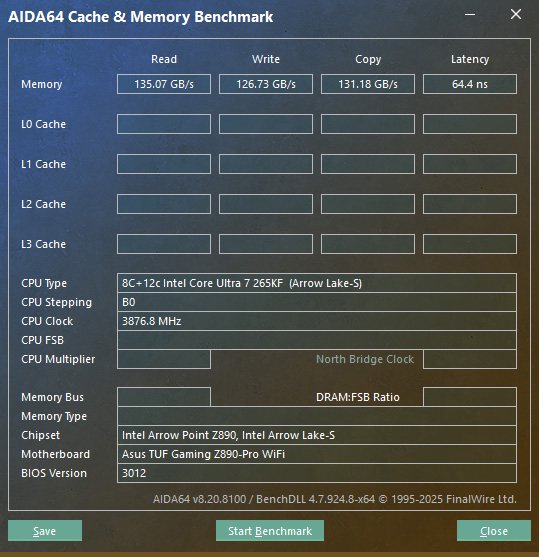This screenshot has width=539, height=557.
Task: Click the BIOS Version value 3012
Action: pyautogui.click(x=317, y=473)
